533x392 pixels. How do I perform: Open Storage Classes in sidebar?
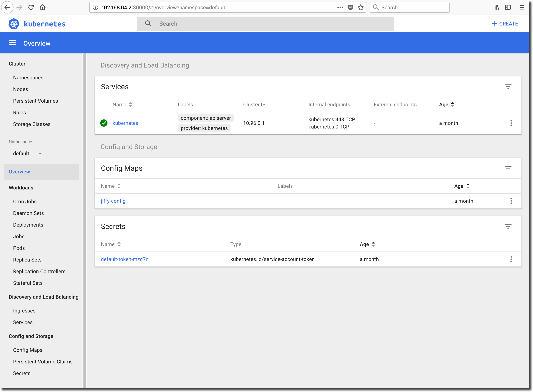(32, 124)
